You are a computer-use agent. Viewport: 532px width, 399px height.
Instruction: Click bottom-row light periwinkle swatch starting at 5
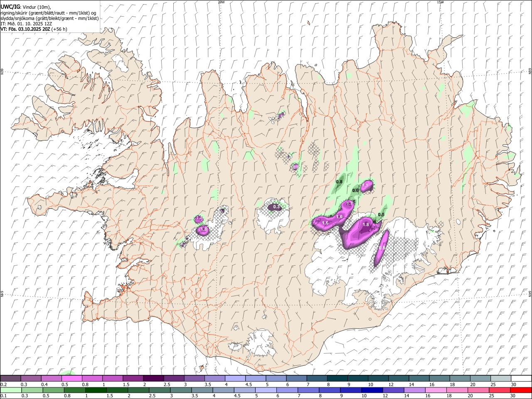[265, 390]
